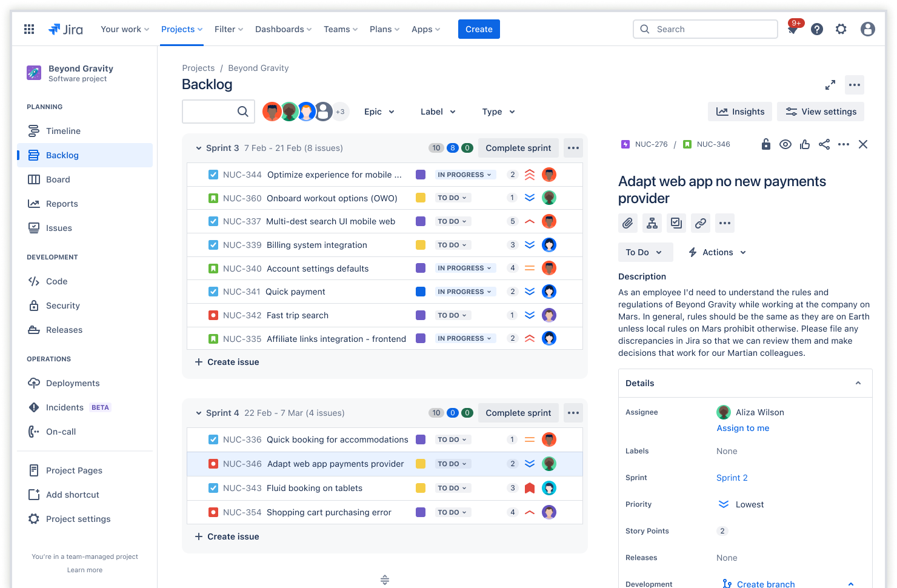Change status of NUC-340 via its dropdown
Image resolution: width=897 pixels, height=588 pixels.
465,268
